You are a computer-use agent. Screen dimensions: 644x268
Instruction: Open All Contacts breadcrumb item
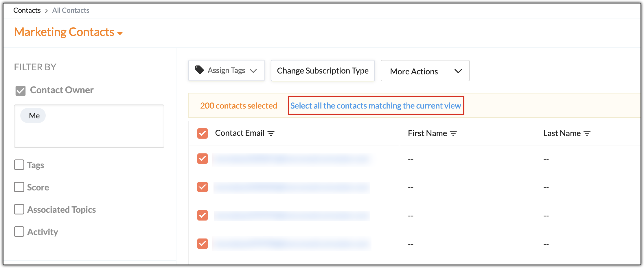pyautogui.click(x=71, y=10)
